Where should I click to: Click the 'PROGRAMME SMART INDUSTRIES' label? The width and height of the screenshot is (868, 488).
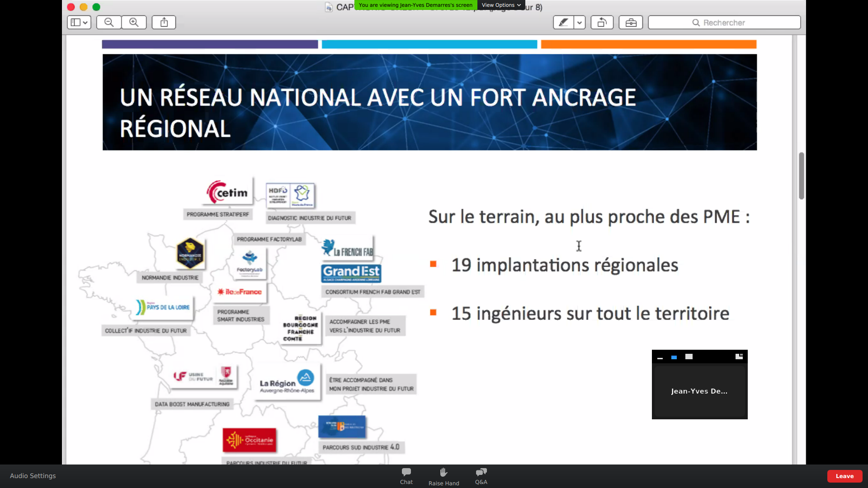(x=241, y=316)
